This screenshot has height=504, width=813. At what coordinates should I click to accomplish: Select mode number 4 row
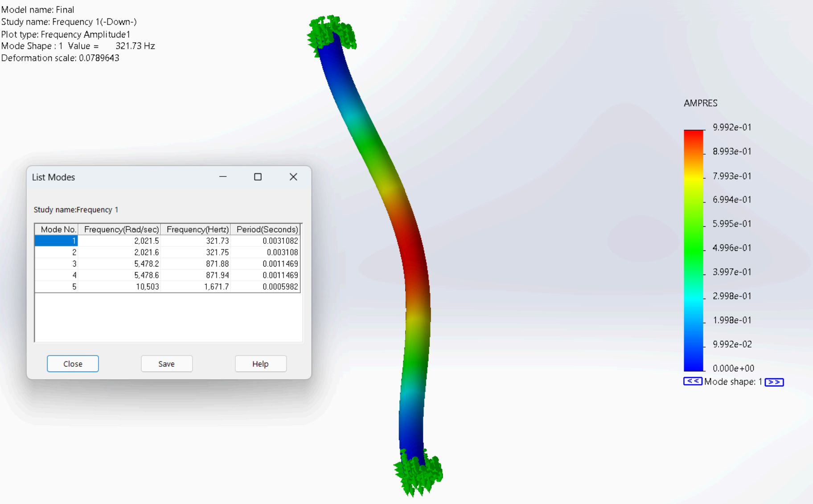(168, 275)
